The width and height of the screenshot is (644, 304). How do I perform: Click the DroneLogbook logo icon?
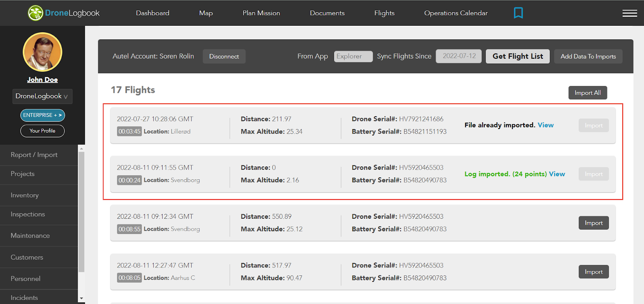[x=35, y=13]
